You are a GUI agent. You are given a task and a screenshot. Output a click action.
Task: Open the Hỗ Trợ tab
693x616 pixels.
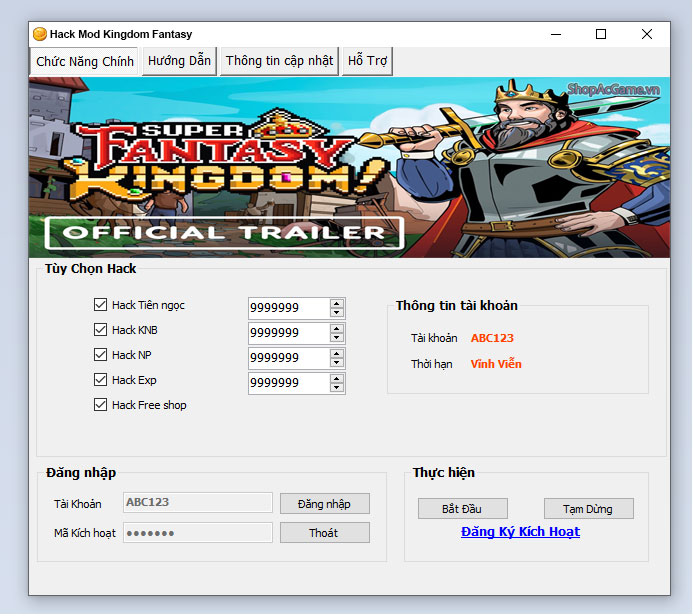click(367, 61)
